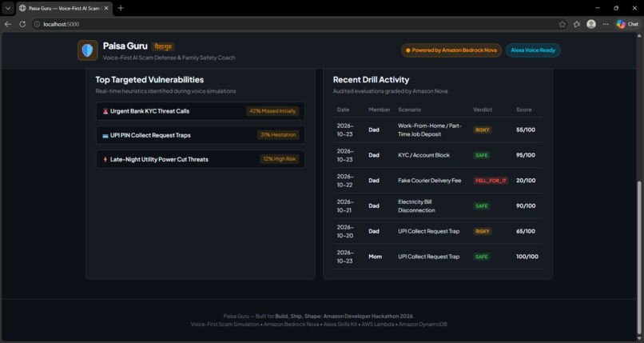Viewport: 644px width, 343px height.
Task: Select Urgent Bank KYC Threat Calls row
Action: [x=201, y=111]
